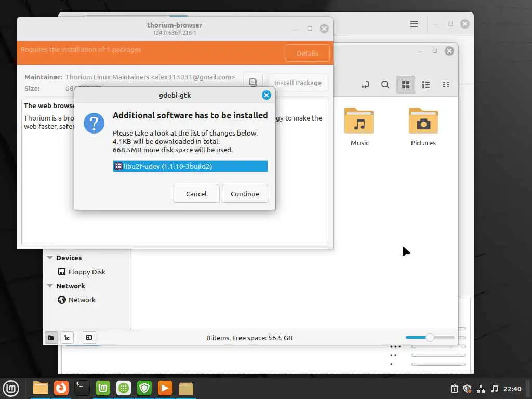Viewport: 532px width, 399px height.
Task: Open the Terminal from the taskbar
Action: 82,389
